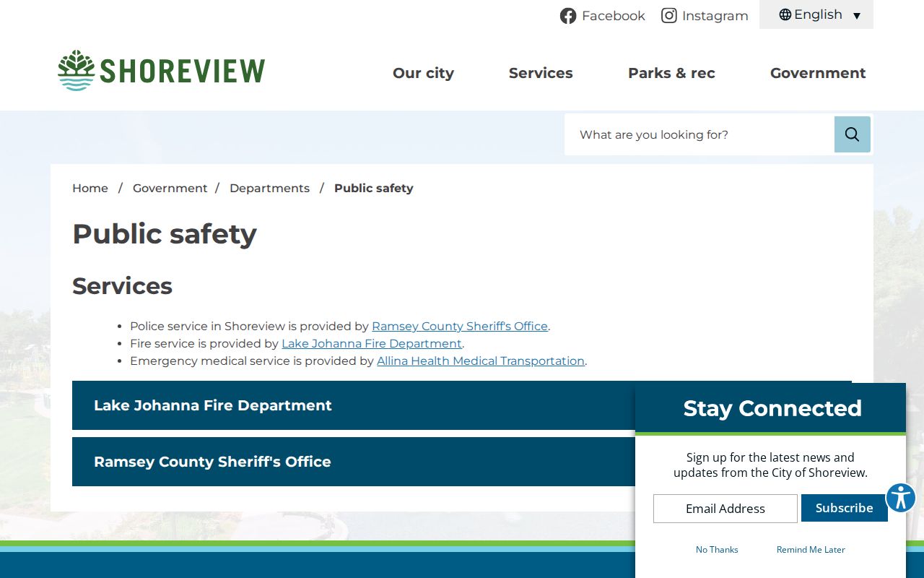This screenshot has height=578, width=924.
Task: Click the Shoreview logo
Action: [x=162, y=71]
